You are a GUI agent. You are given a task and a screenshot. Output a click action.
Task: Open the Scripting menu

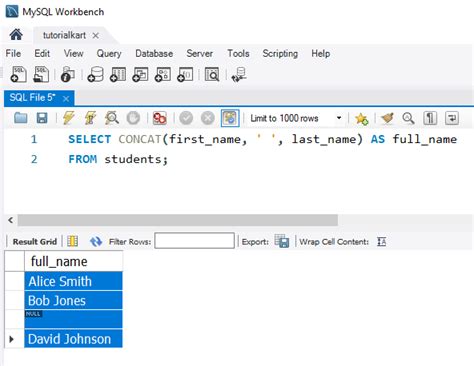pos(280,54)
